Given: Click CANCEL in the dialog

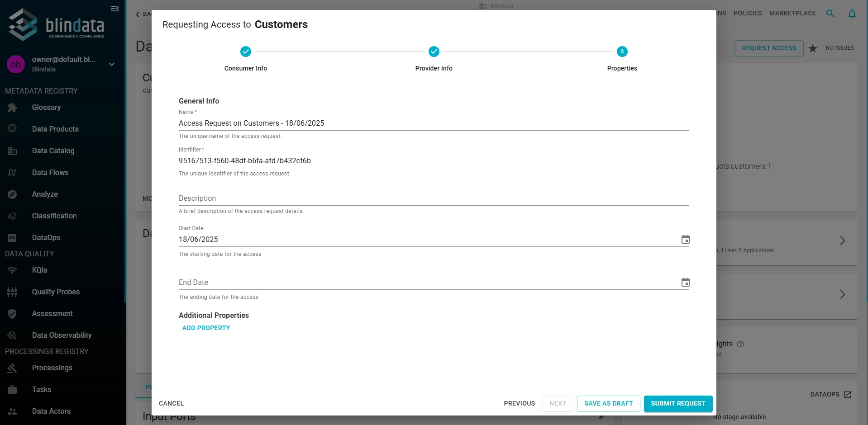Looking at the screenshot, I should [x=171, y=403].
